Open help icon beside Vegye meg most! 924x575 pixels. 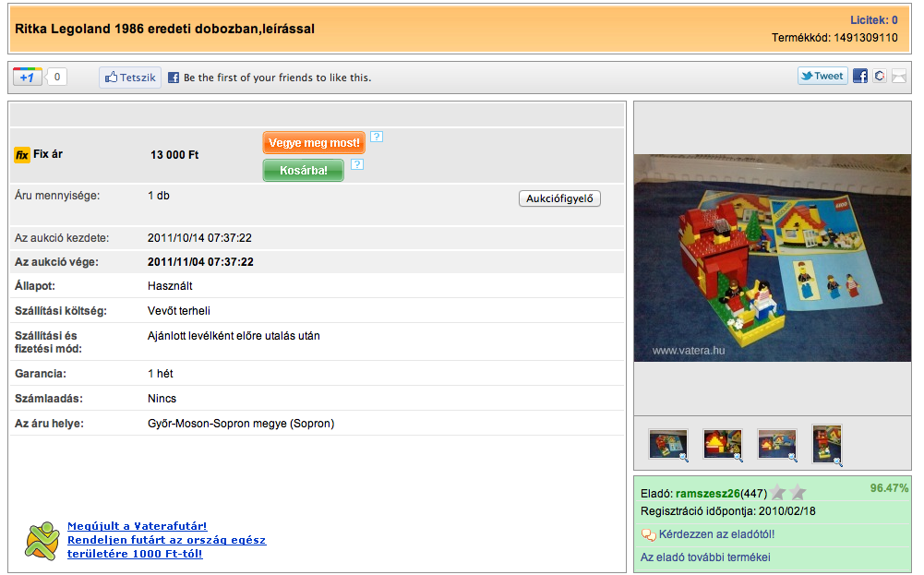coord(377,137)
